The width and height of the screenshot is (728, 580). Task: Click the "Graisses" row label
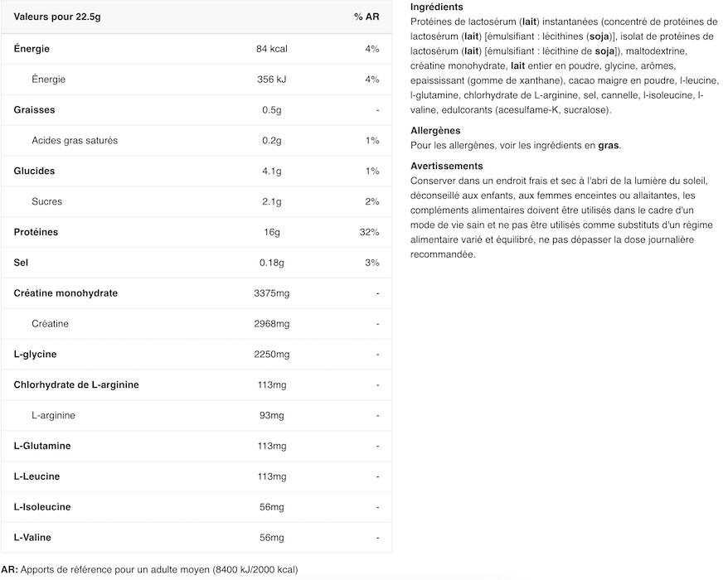point(34,110)
